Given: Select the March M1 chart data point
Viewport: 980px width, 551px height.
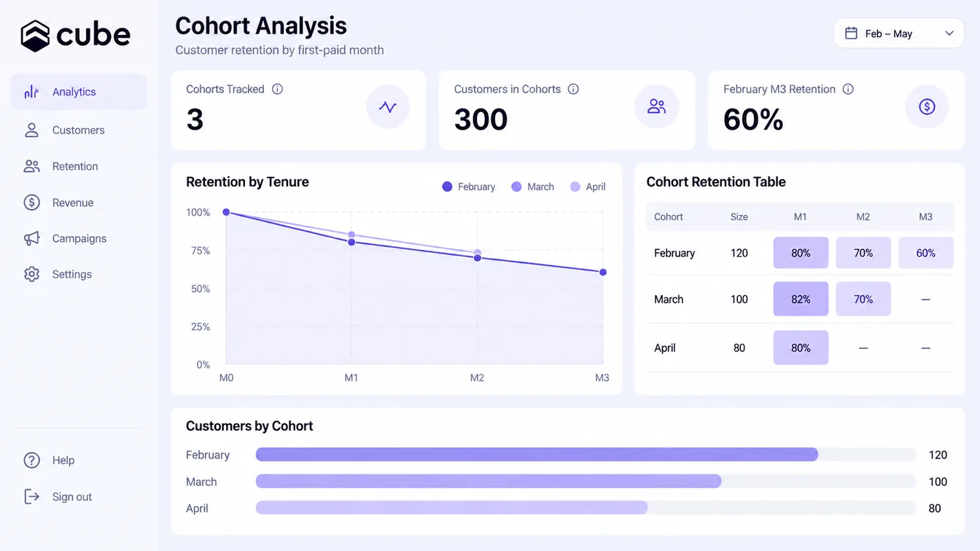Looking at the screenshot, I should point(351,235).
